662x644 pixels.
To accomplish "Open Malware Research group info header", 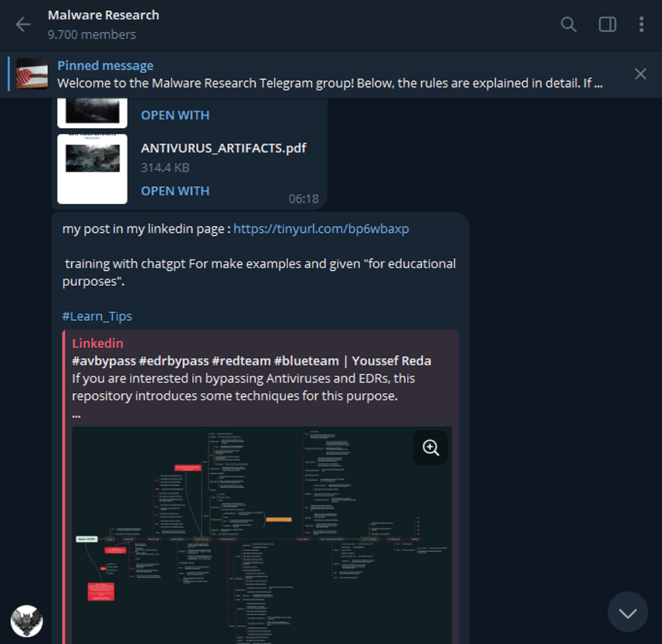I will click(x=104, y=24).
